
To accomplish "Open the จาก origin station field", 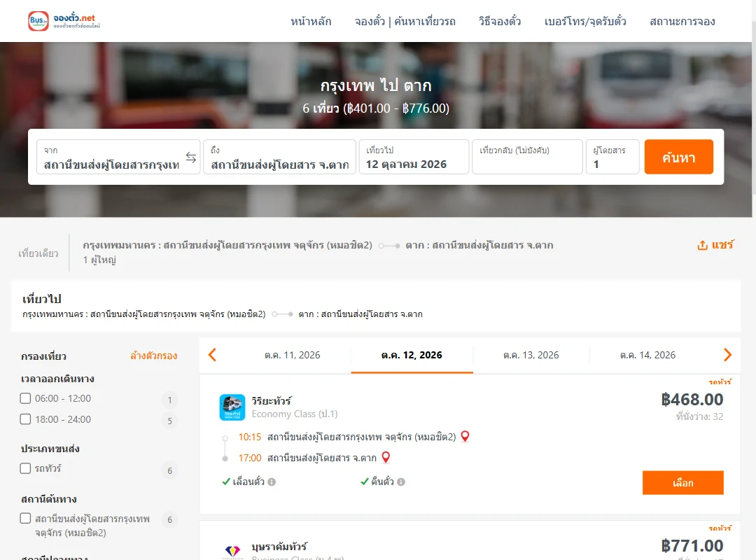I will (118, 157).
